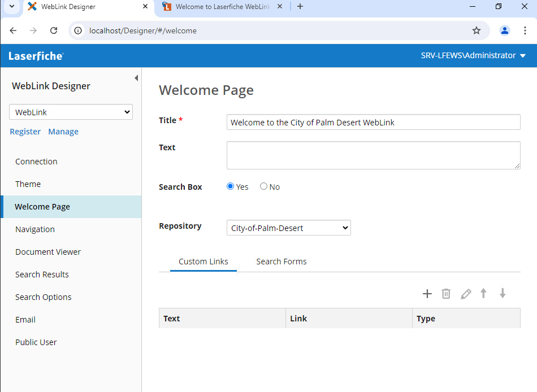Edit custom link with pencil icon
Screen dimensions: 537x392
[466, 294]
